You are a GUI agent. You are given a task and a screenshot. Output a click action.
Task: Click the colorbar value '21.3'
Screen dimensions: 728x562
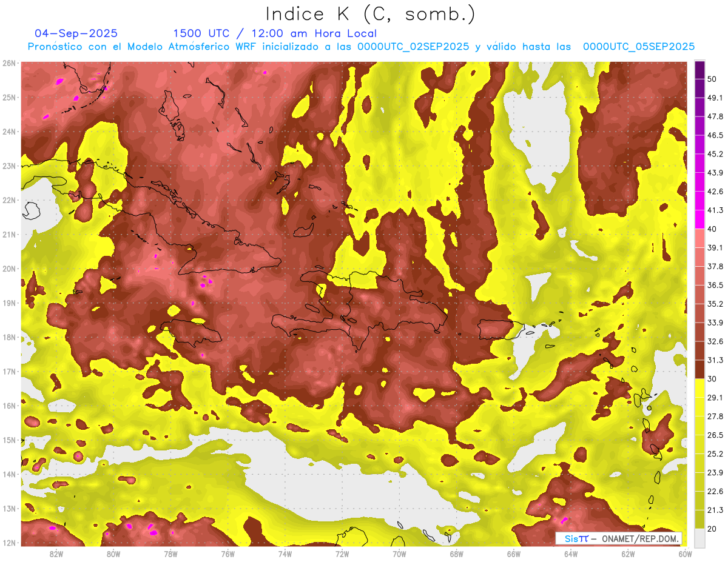pyautogui.click(x=715, y=510)
